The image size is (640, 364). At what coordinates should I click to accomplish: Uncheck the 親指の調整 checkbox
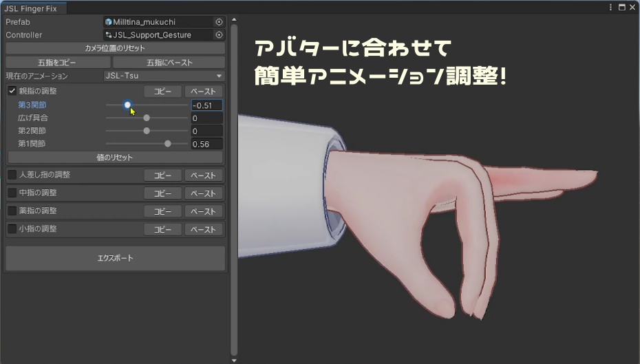pyautogui.click(x=12, y=91)
